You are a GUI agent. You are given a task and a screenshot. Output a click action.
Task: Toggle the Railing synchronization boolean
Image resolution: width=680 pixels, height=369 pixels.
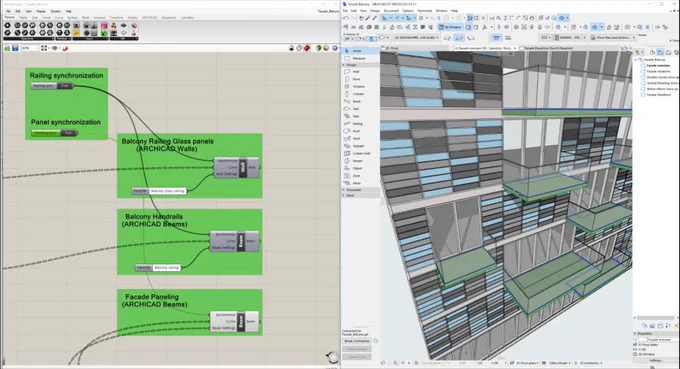click(65, 86)
